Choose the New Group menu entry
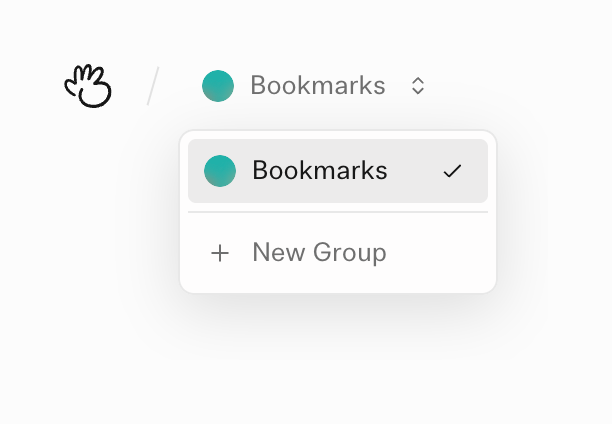The image size is (612, 424). (318, 253)
